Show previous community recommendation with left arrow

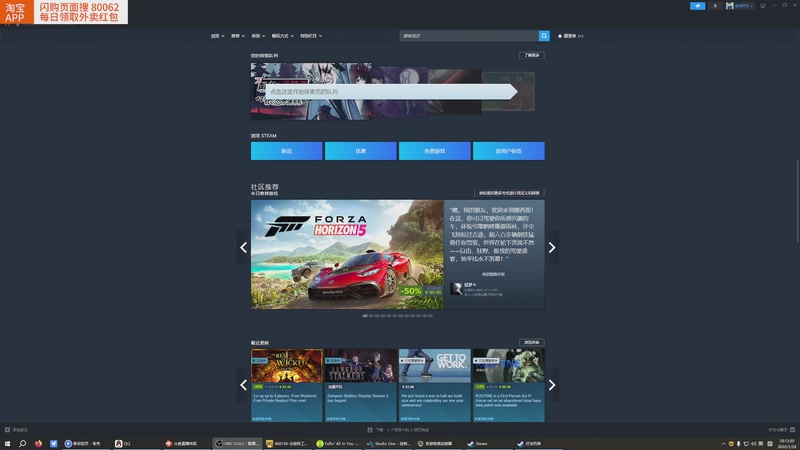[243, 247]
